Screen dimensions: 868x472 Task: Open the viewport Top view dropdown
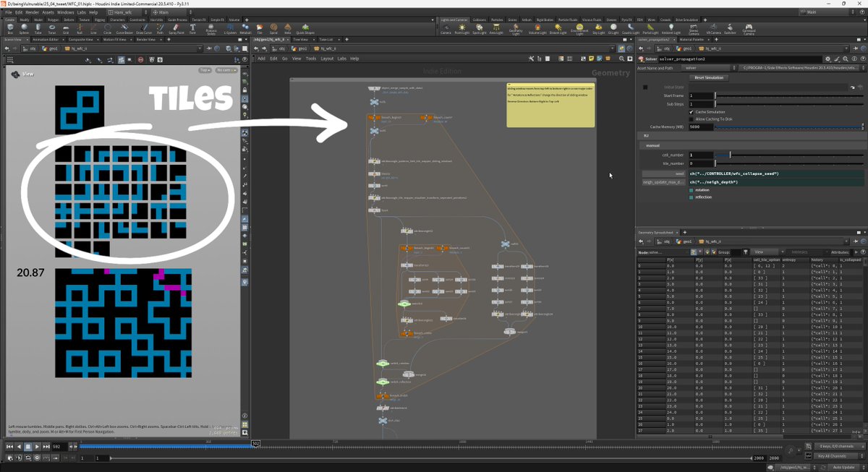pyautogui.click(x=205, y=70)
